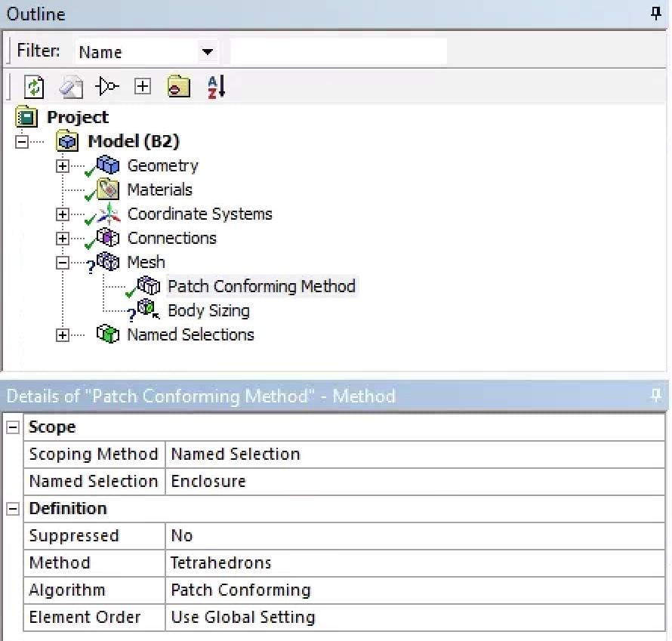Select Patch Conforming Method item
The width and height of the screenshot is (672, 641).
pos(261,286)
